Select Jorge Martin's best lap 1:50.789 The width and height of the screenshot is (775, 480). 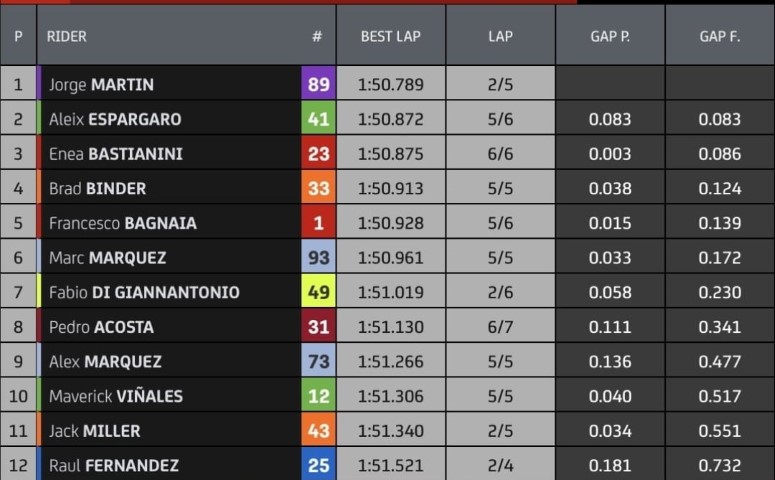(391, 84)
